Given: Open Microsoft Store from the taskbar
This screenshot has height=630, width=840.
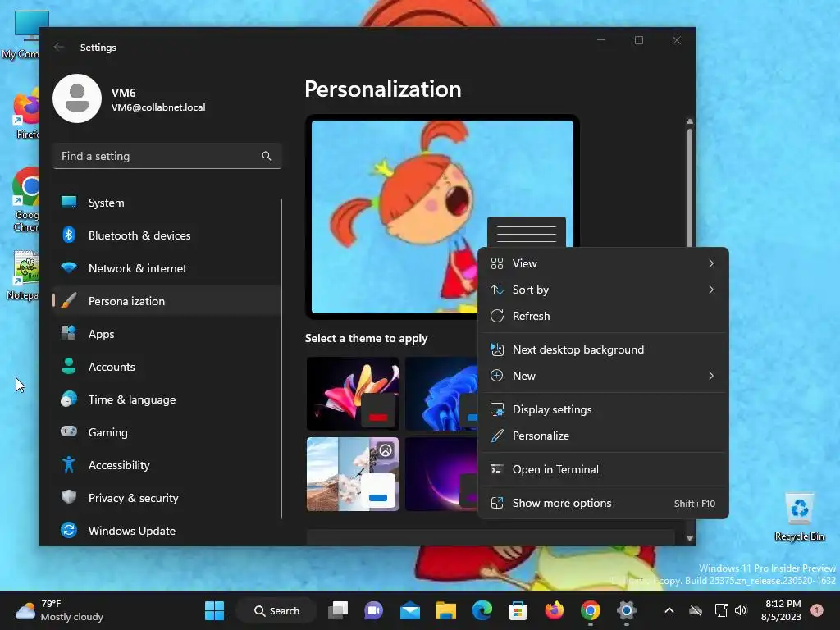Looking at the screenshot, I should click(x=518, y=610).
